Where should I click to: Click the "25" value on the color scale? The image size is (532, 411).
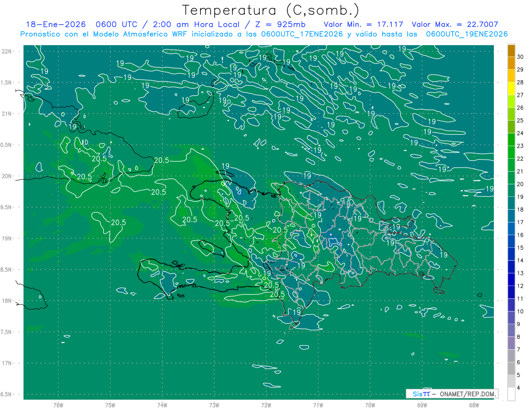coord(520,121)
